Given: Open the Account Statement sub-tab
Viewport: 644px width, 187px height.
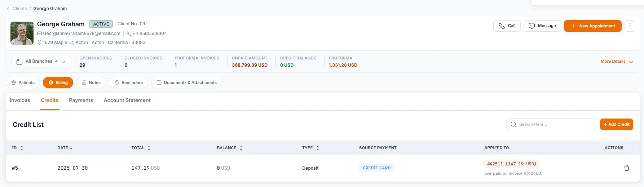Looking at the screenshot, I should pyautogui.click(x=127, y=101).
